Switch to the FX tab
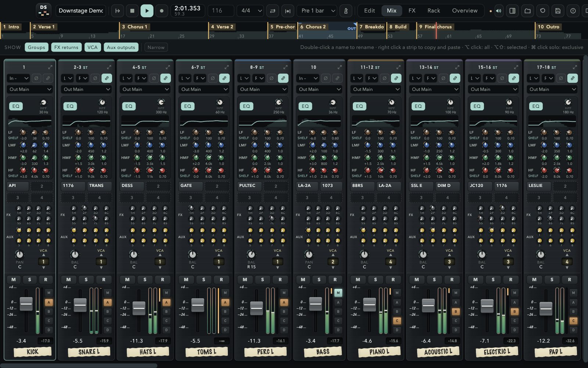588x368 pixels. [x=412, y=11]
